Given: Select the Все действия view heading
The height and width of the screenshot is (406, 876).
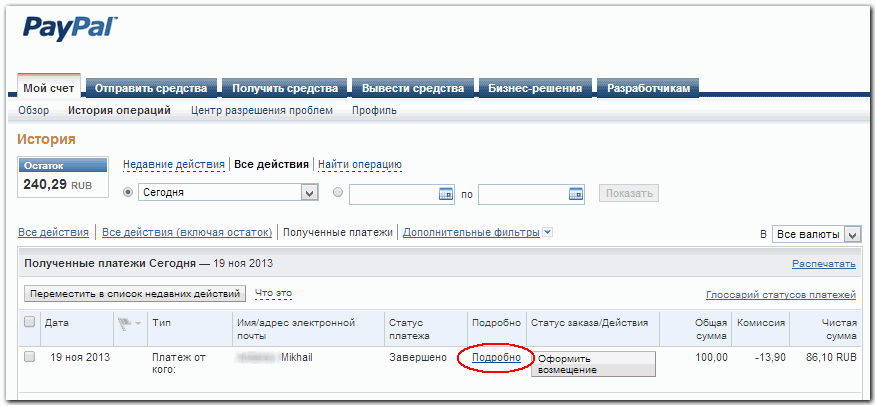Looking at the screenshot, I should tap(272, 165).
